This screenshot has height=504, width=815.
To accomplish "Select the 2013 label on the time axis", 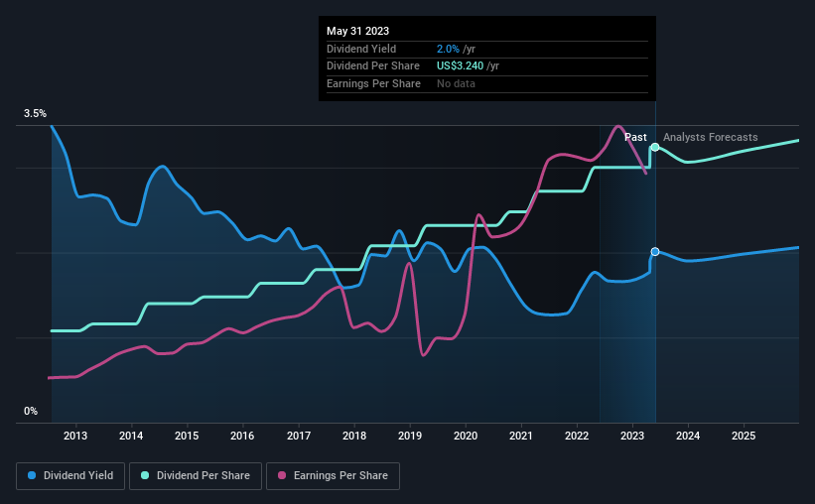I will (75, 436).
